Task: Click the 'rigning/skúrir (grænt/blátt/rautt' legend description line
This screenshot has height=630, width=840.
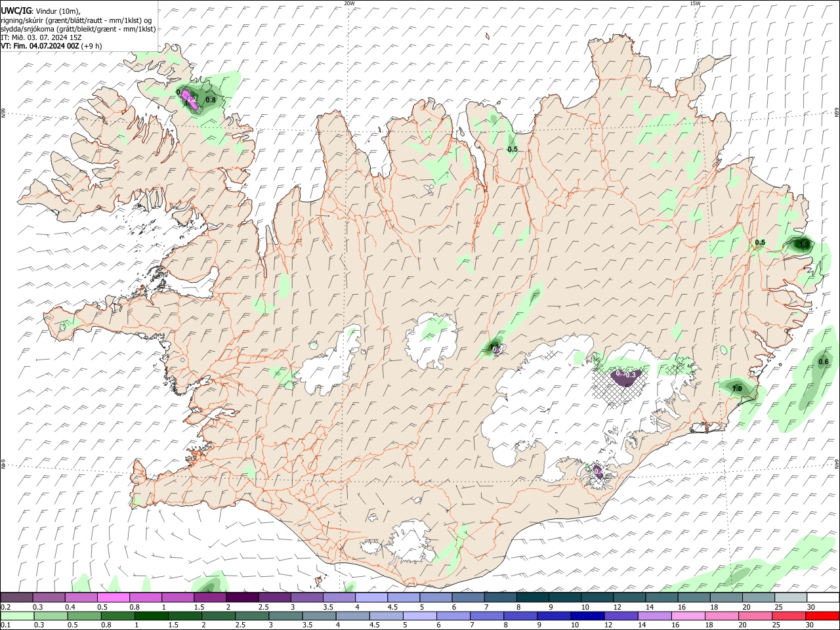Action: coord(77,20)
